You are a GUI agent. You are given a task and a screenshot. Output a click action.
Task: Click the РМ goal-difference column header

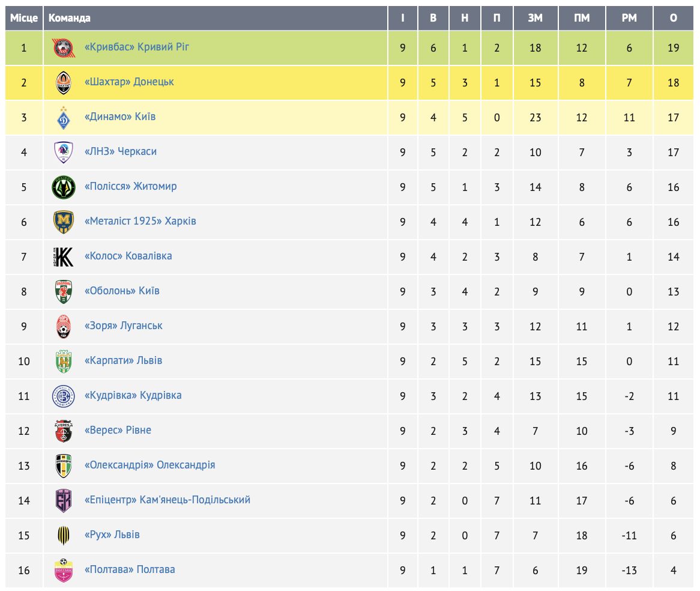pyautogui.click(x=629, y=18)
